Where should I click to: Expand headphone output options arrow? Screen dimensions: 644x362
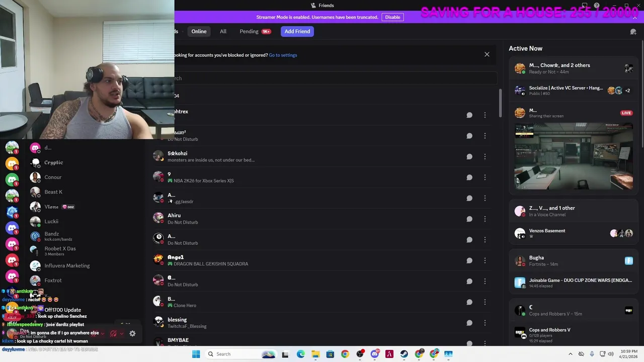point(122,333)
